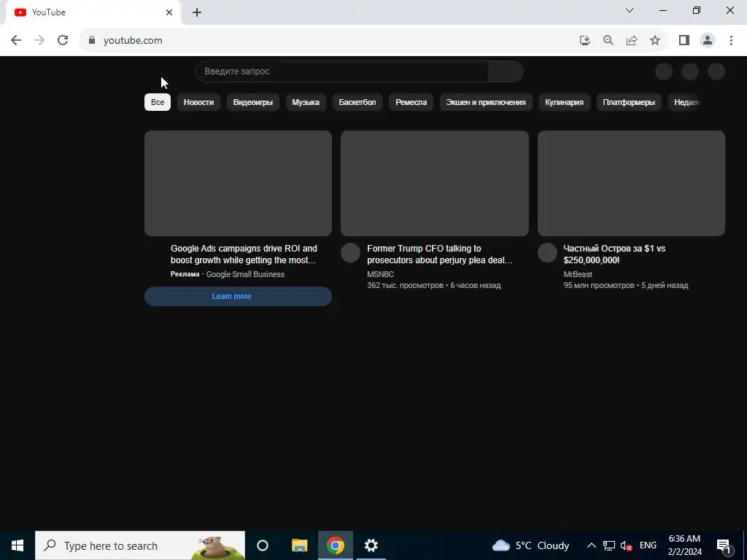Reload the YouTube page
Viewport: 747px width, 560px height.
point(63,41)
